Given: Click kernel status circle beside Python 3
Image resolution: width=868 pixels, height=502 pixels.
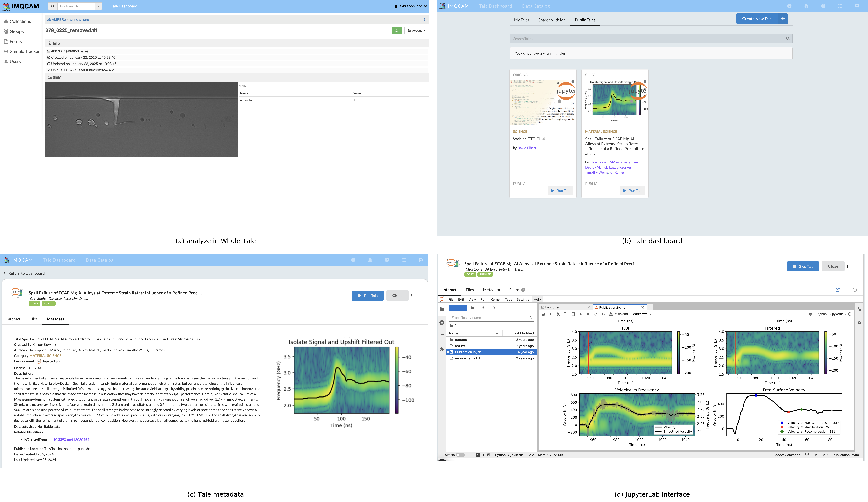Looking at the screenshot, I should (x=850, y=314).
